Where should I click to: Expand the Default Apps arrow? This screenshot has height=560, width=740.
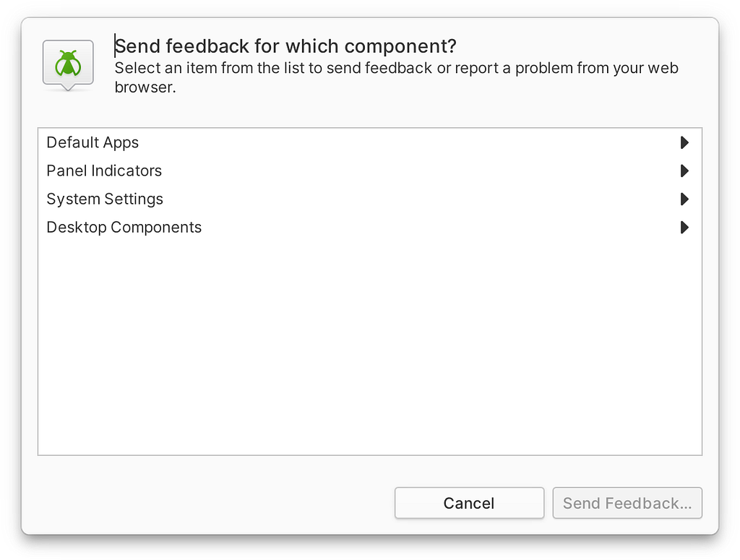pos(684,142)
